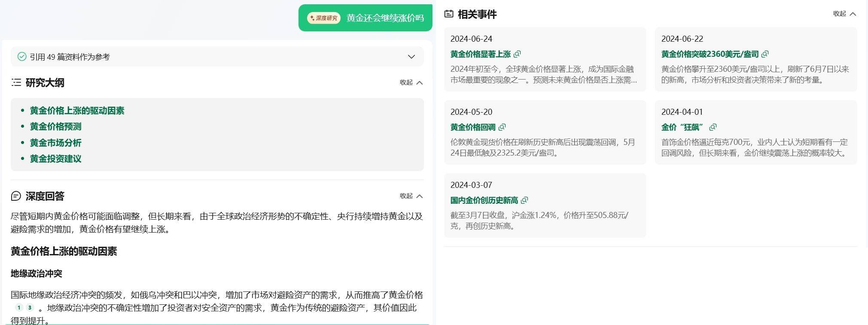This screenshot has width=868, height=325.
Task: Click the description mentioning 沪金涨1.24%
Action: [539, 221]
